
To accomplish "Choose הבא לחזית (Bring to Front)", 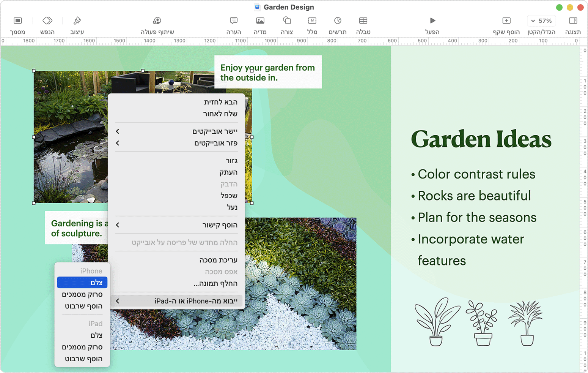I will pyautogui.click(x=176, y=102).
